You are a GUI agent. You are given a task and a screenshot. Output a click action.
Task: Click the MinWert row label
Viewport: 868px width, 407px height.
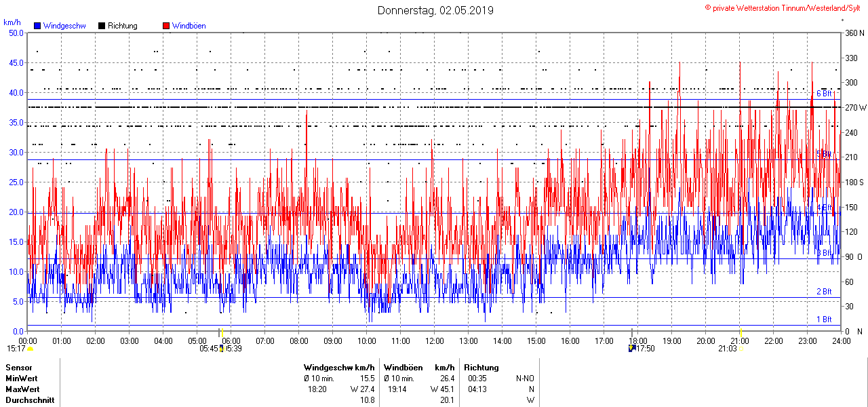click(x=22, y=378)
